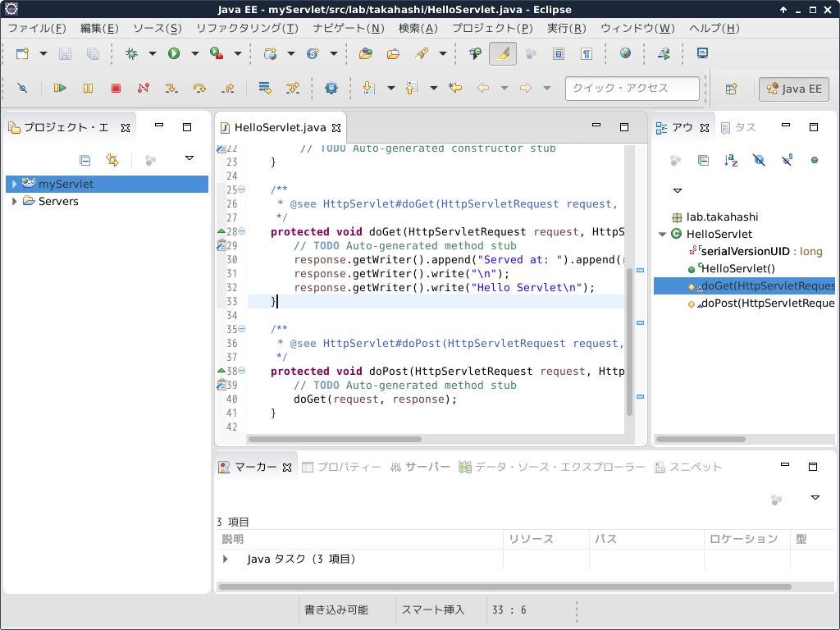Select serialVersionUID field in Outline
The width and height of the screenshot is (840, 630).
(755, 251)
